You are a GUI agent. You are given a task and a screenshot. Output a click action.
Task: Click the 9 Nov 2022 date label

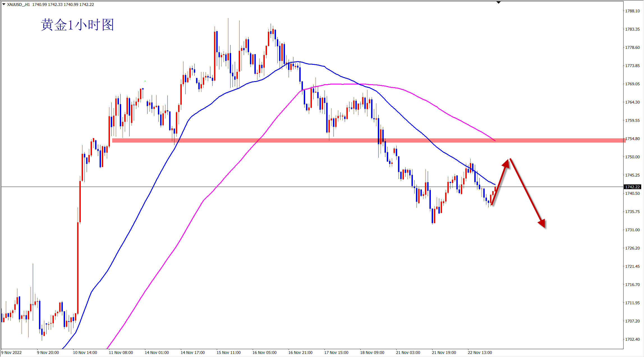[x=12, y=353]
